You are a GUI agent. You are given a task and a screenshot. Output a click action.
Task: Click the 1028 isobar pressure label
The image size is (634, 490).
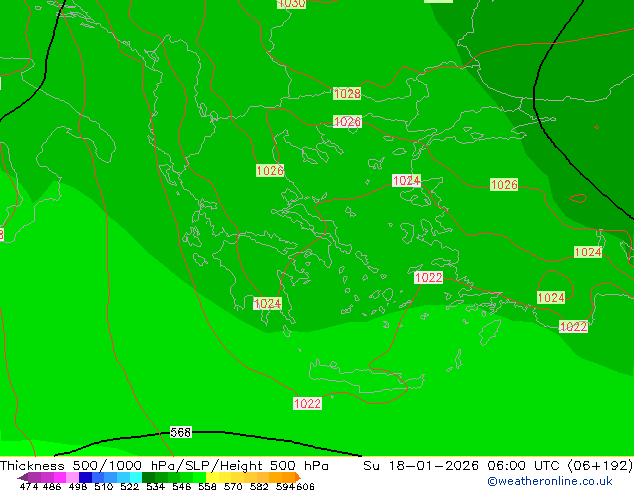(347, 93)
